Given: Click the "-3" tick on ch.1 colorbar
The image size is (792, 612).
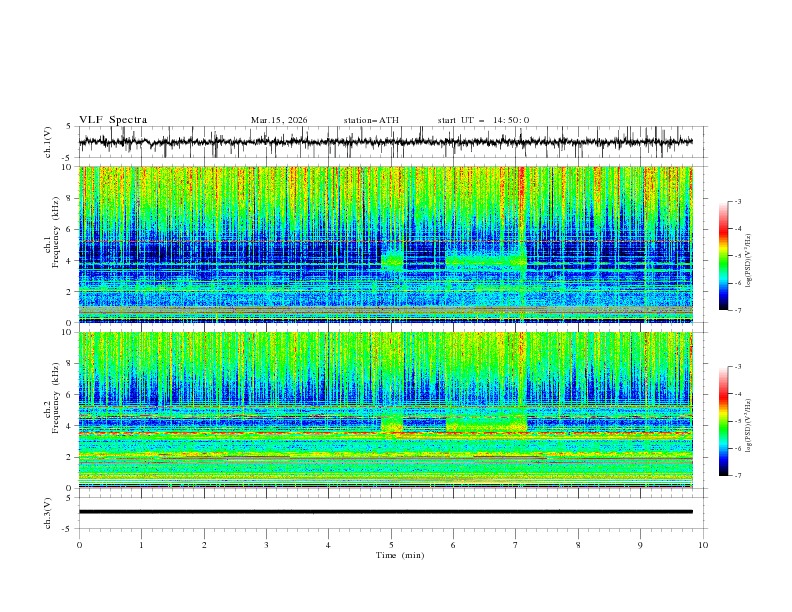Looking at the screenshot, I should pos(737,201).
